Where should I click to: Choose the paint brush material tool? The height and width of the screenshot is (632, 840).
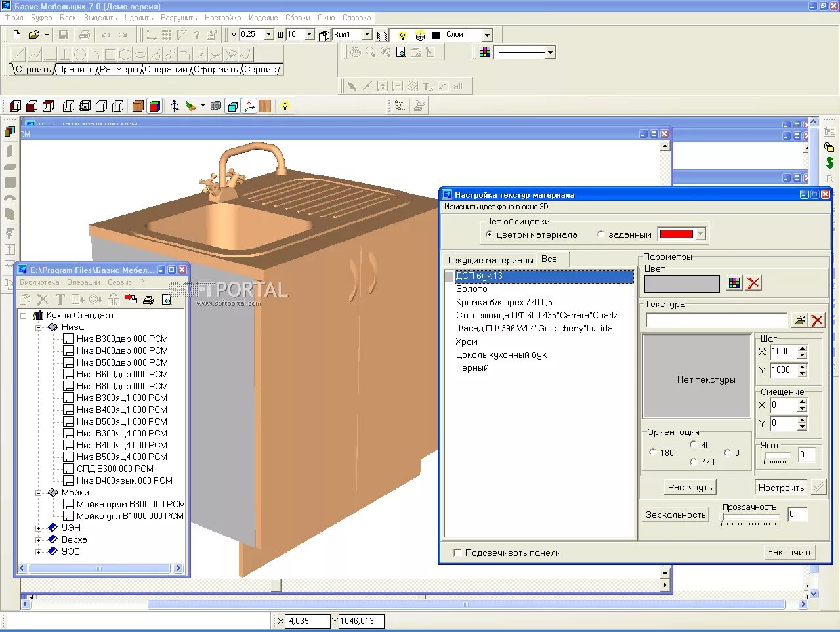click(191, 106)
